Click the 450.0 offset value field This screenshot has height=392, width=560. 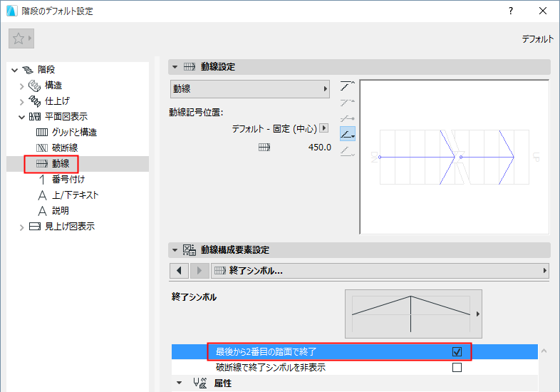coord(320,148)
